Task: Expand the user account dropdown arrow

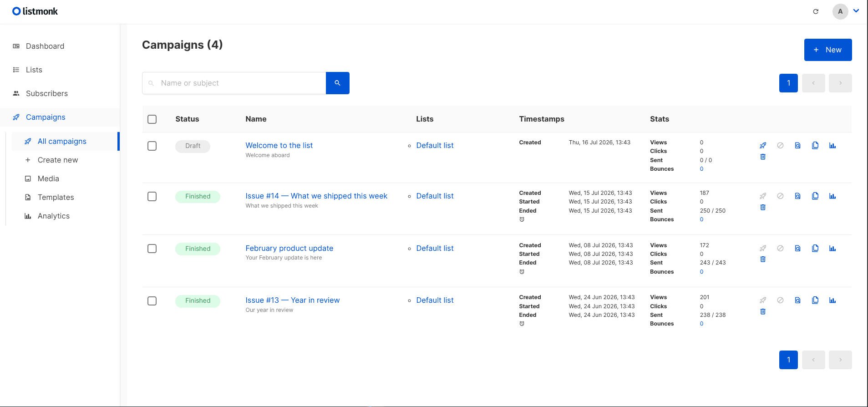Action: (856, 11)
